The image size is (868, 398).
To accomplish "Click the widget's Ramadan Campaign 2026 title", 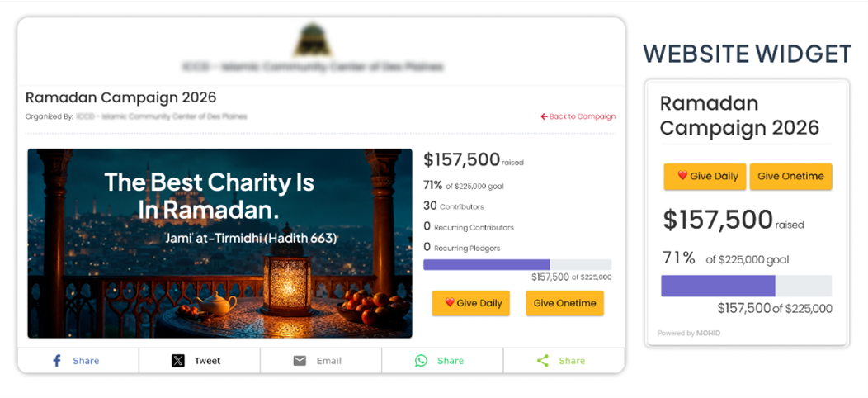I will [x=739, y=116].
